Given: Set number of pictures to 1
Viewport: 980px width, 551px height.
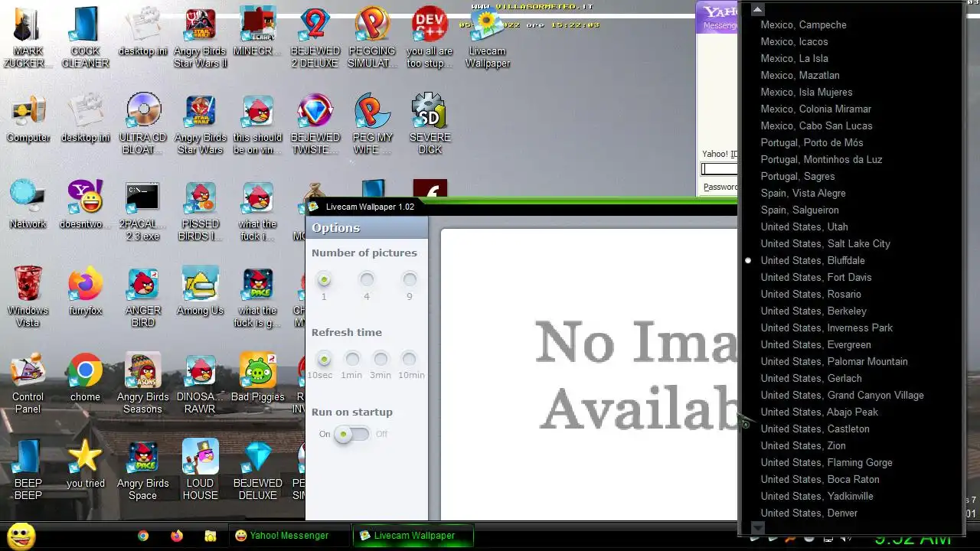Looking at the screenshot, I should click(324, 280).
